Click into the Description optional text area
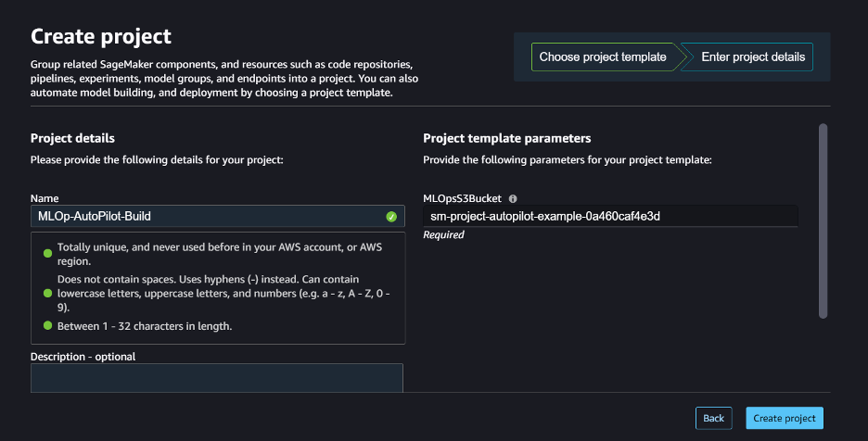The image size is (868, 441). tap(216, 378)
